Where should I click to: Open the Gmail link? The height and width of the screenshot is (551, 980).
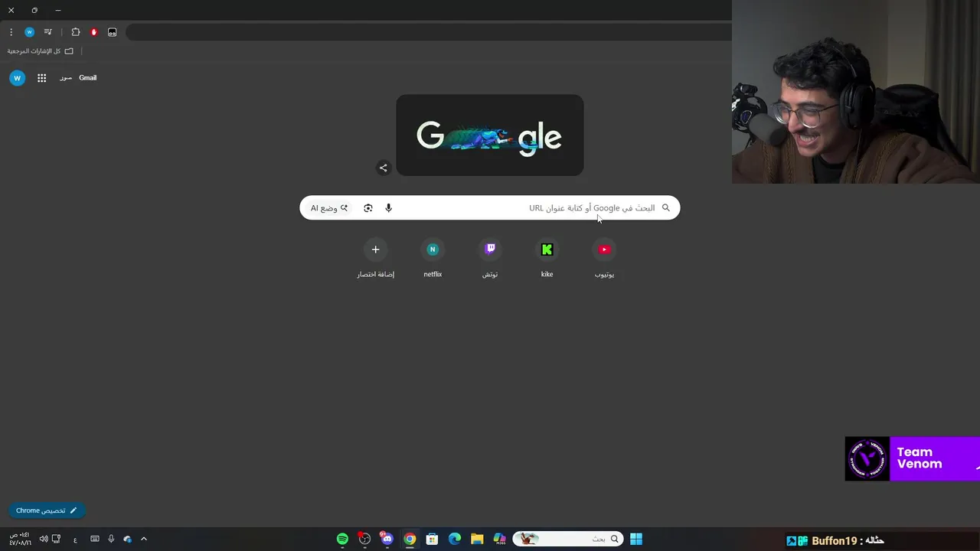click(x=87, y=78)
